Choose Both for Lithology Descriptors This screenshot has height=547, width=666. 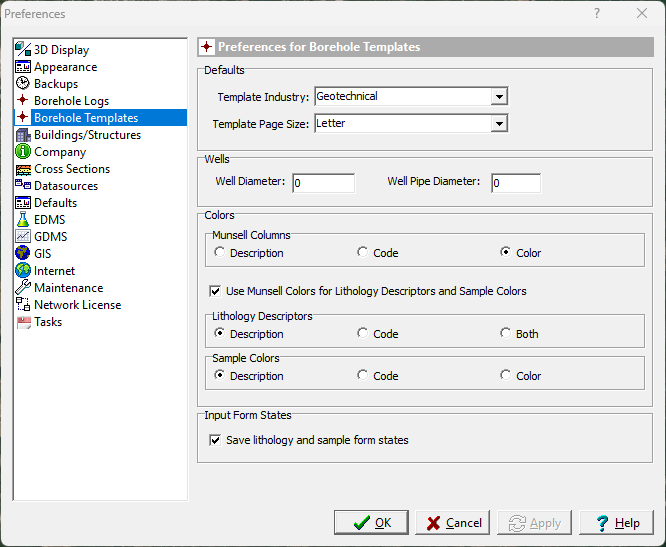pos(506,334)
